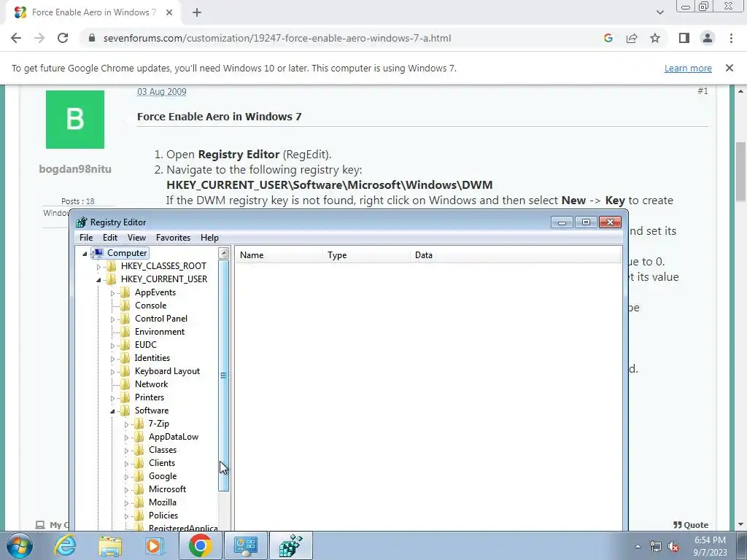The width and height of the screenshot is (747, 560).
Task: Expand the Google key arrow
Action: [x=126, y=477]
